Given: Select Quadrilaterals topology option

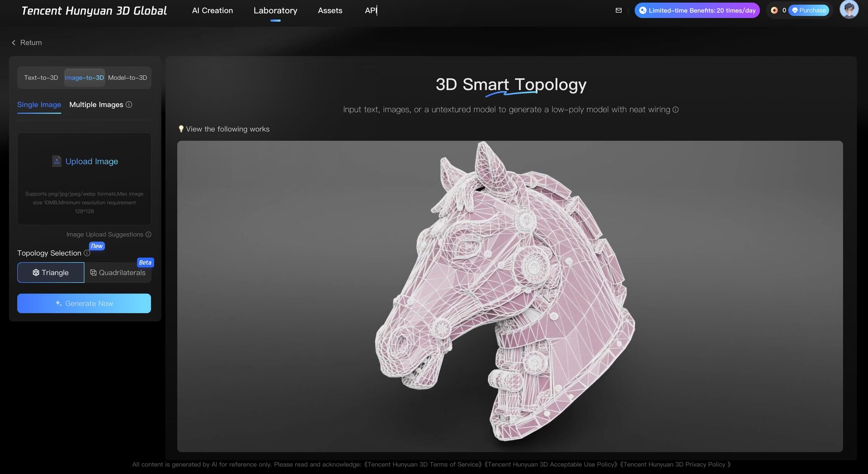Looking at the screenshot, I should point(118,273).
